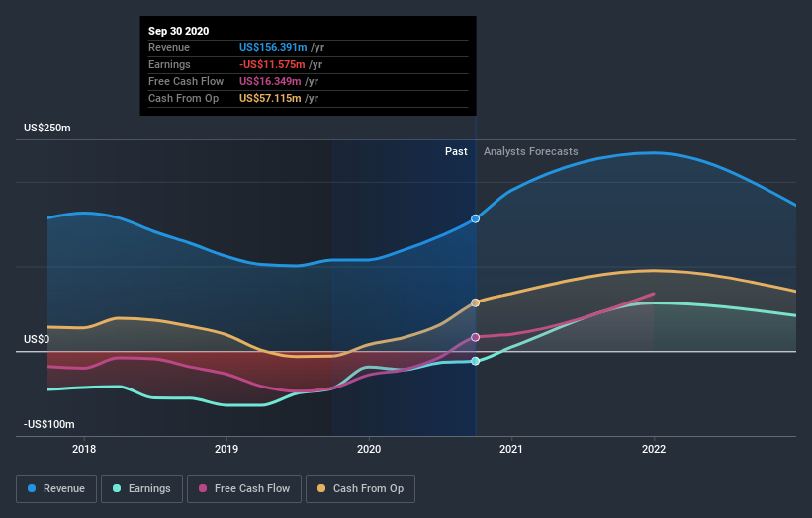Click the 2021 x-axis label

[x=511, y=449]
